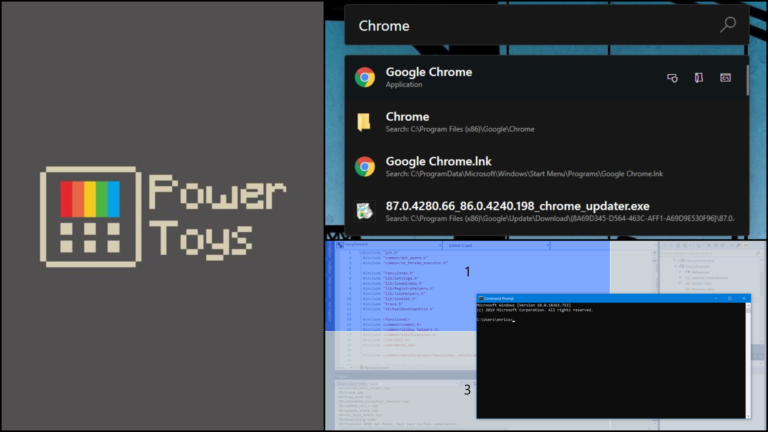Click the installer icon of chrome_updater.exe result

point(365,212)
